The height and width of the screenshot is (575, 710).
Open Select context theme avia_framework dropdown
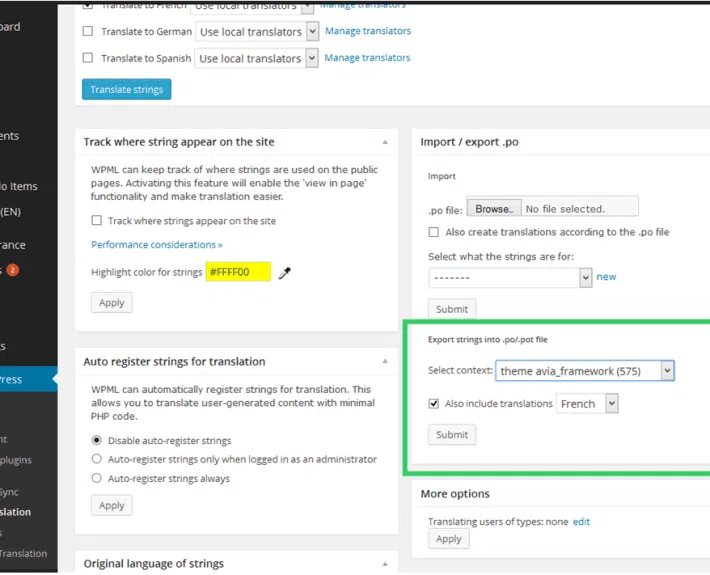(x=585, y=371)
